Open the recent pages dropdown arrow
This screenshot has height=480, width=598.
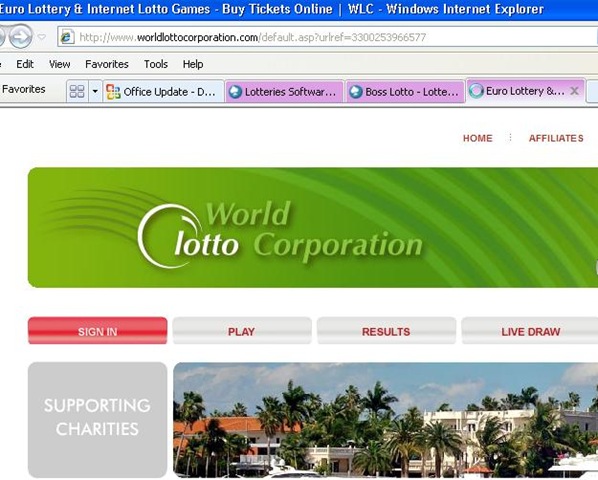click(42, 37)
